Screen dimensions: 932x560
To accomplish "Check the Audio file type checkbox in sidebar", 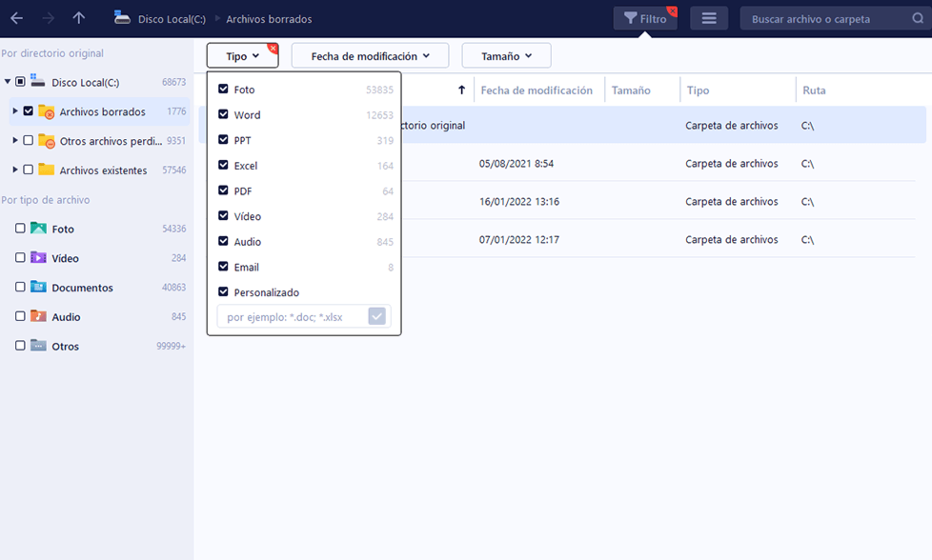I will 20,316.
